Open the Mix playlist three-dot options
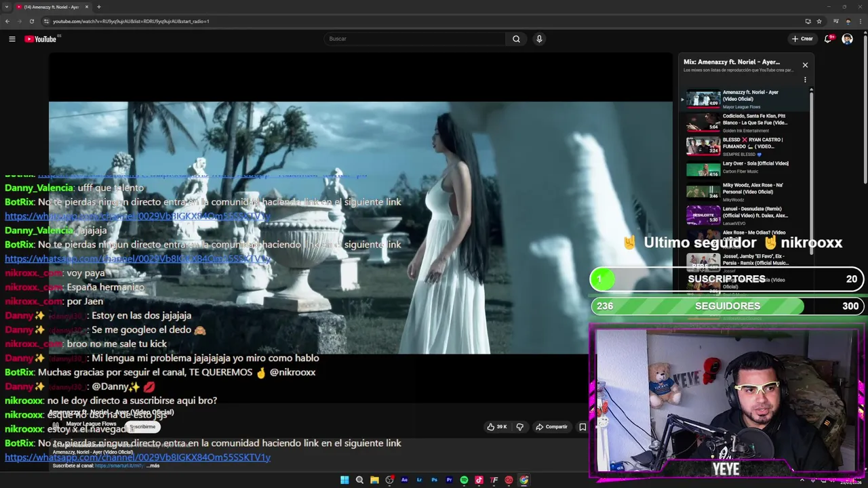Image resolution: width=868 pixels, height=488 pixels. 805,80
